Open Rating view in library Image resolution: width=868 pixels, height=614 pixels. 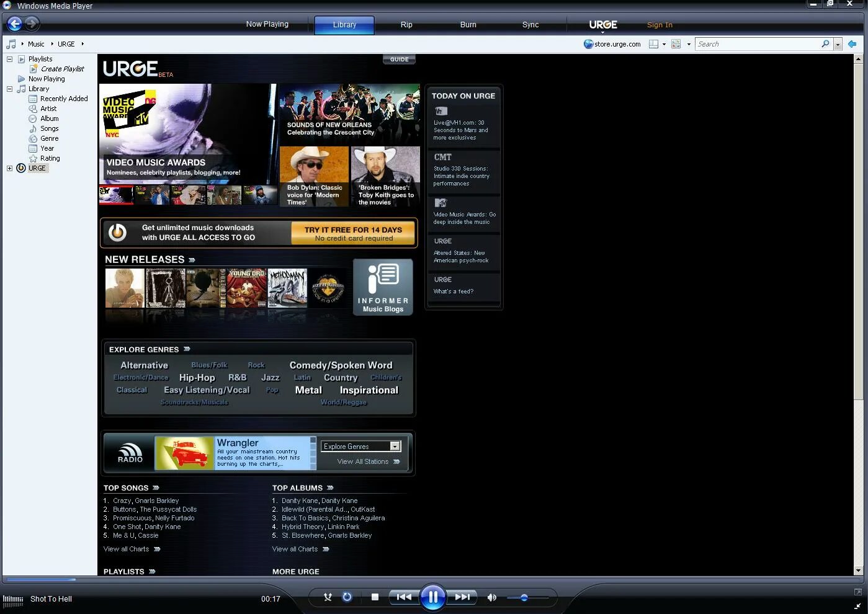pyautogui.click(x=50, y=158)
